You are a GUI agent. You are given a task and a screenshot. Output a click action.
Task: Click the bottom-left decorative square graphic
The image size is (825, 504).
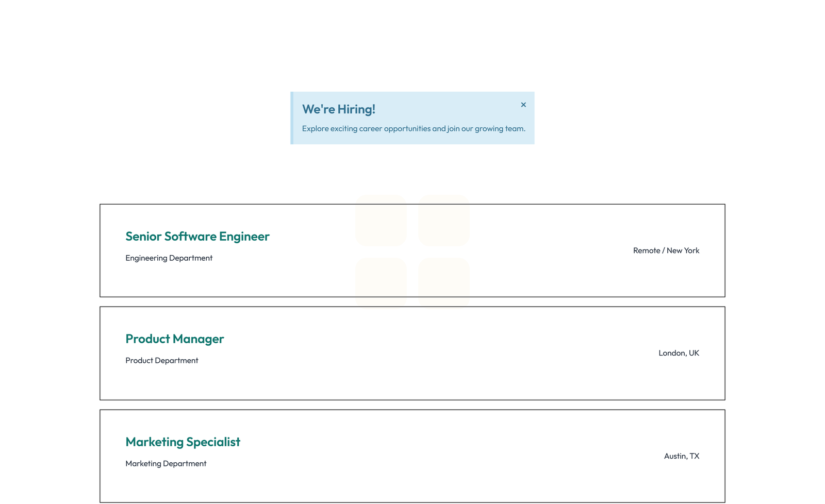381,283
